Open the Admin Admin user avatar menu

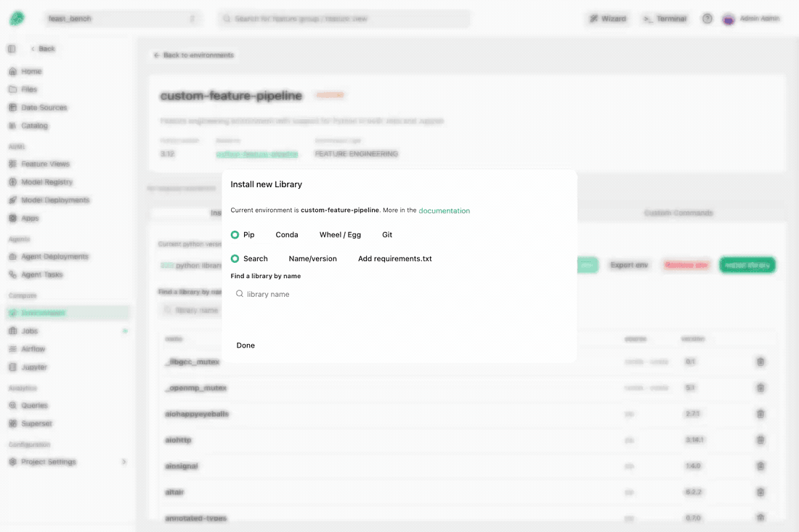pyautogui.click(x=728, y=20)
